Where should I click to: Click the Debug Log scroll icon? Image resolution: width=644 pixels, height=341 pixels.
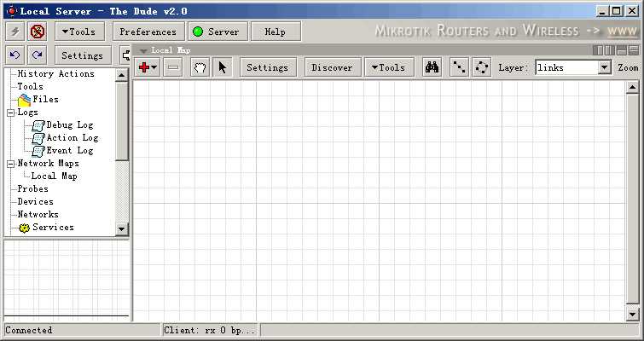[38, 125]
